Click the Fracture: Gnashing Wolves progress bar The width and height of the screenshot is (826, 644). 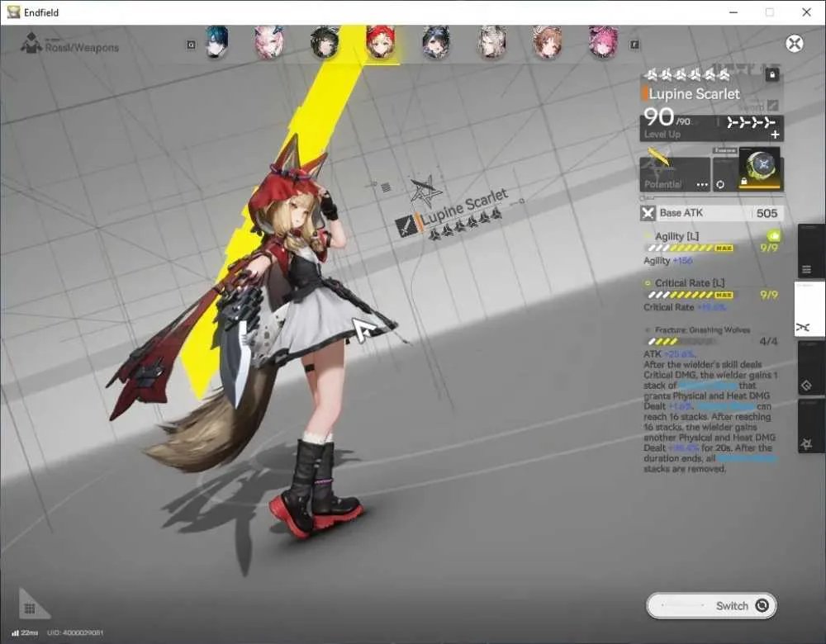point(682,341)
